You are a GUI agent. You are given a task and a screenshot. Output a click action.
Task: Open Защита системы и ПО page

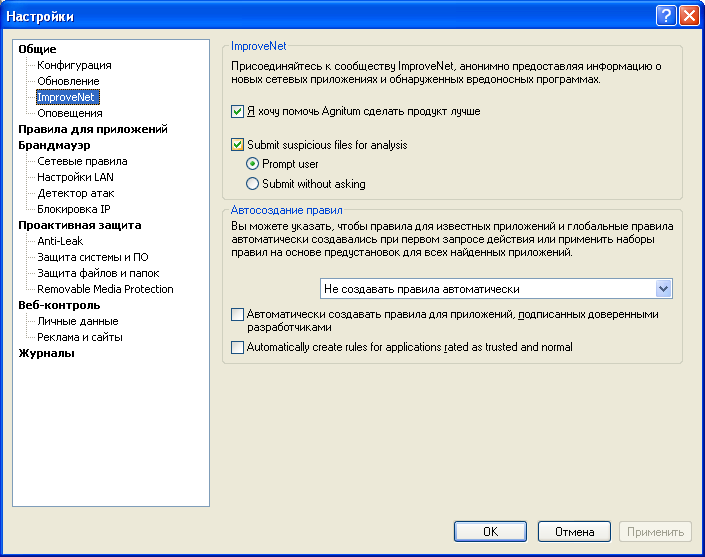(93, 257)
